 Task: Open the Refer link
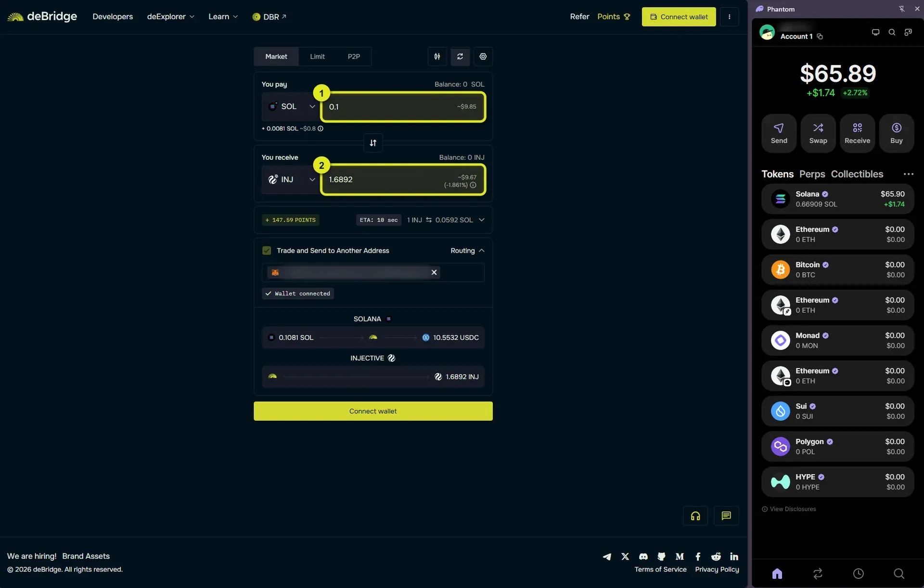coord(579,17)
